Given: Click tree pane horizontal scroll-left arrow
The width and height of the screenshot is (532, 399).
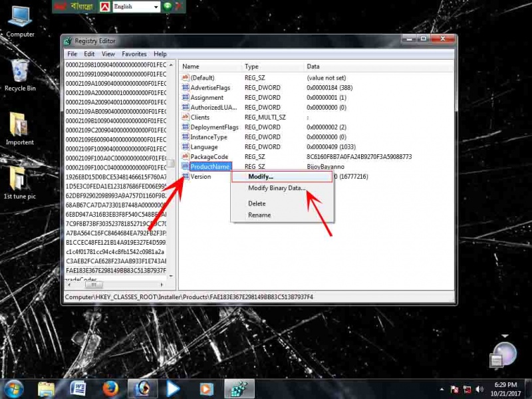Looking at the screenshot, I should click(69, 285).
